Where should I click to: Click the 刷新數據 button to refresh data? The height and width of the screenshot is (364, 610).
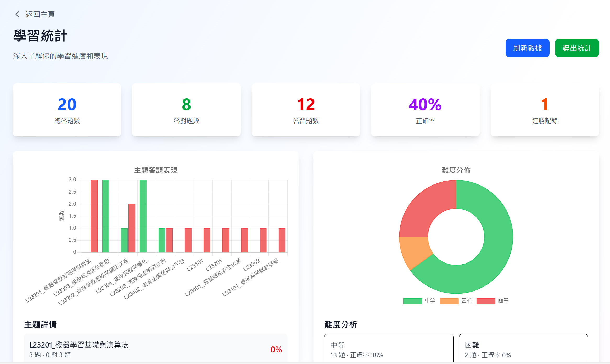point(528,48)
